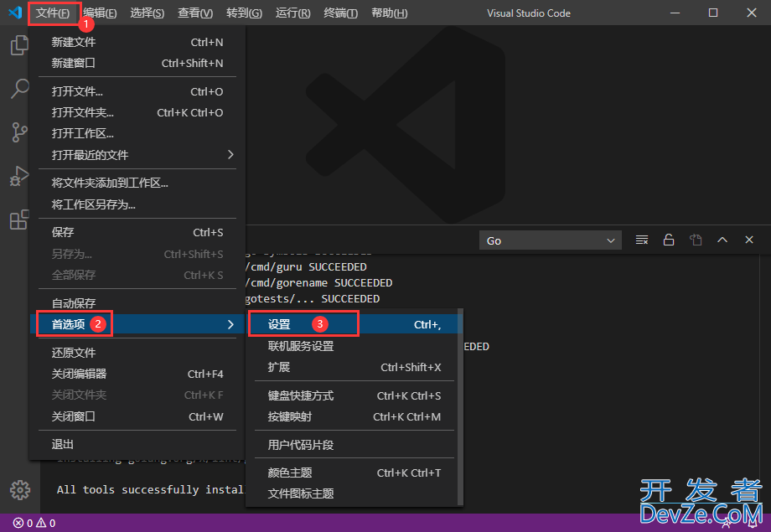
Task: Click the Manage gear icon
Action: coord(20,490)
